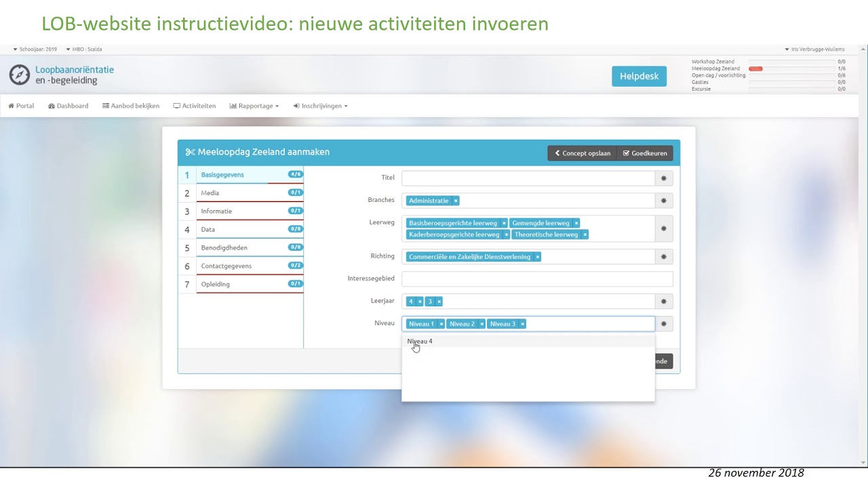Open Aanbod bekijken
This screenshot has height=488, width=868.
[131, 106]
